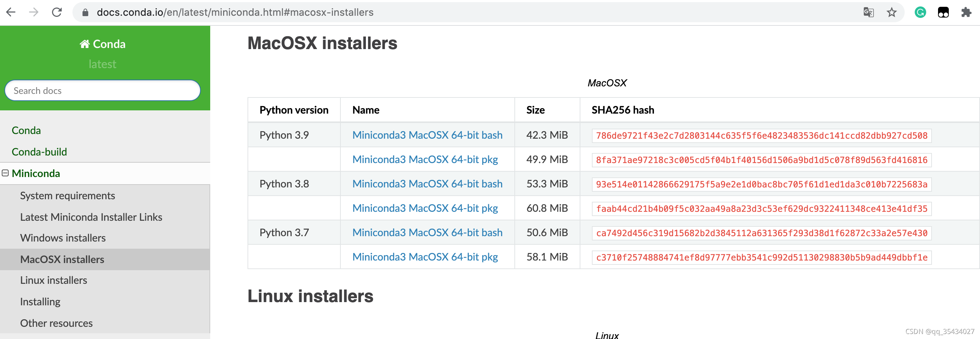Focus the Search docs field
The height and width of the screenshot is (339, 980).
coord(102,90)
